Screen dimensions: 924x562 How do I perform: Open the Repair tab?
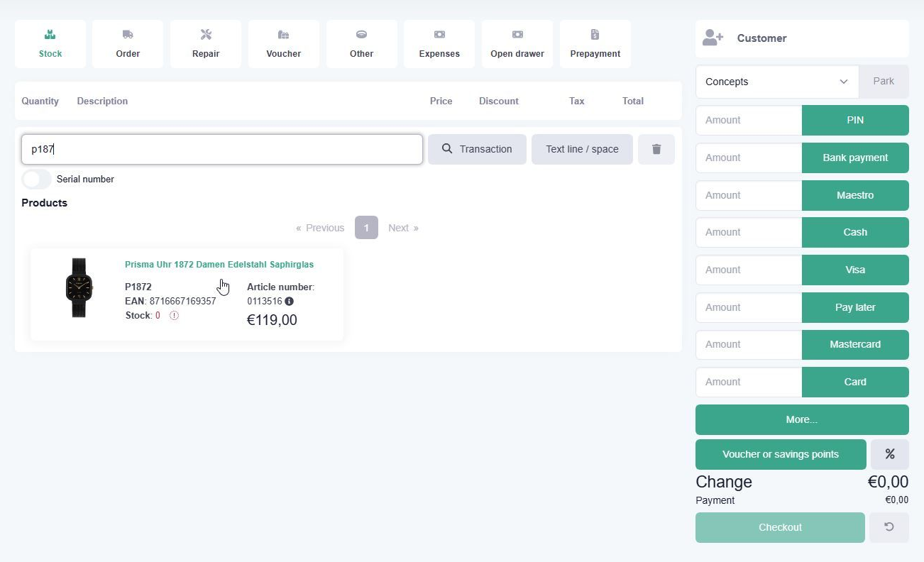[x=206, y=44]
